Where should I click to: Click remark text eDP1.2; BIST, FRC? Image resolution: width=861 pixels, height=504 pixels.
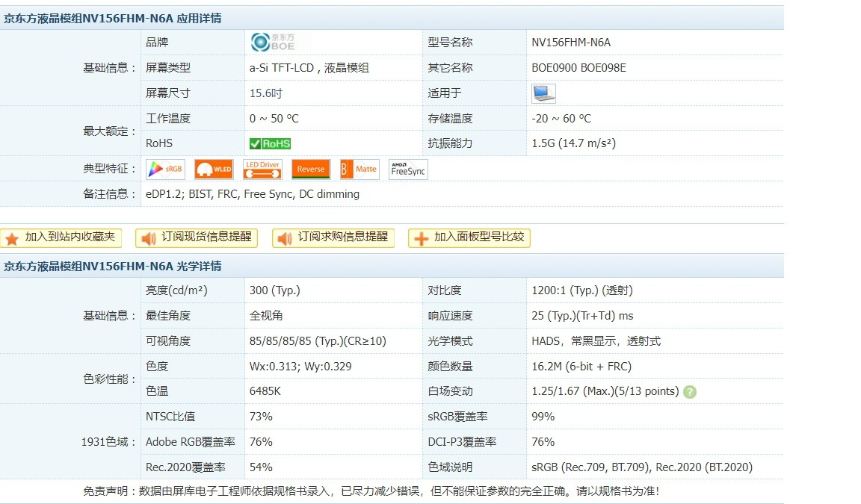253,194
